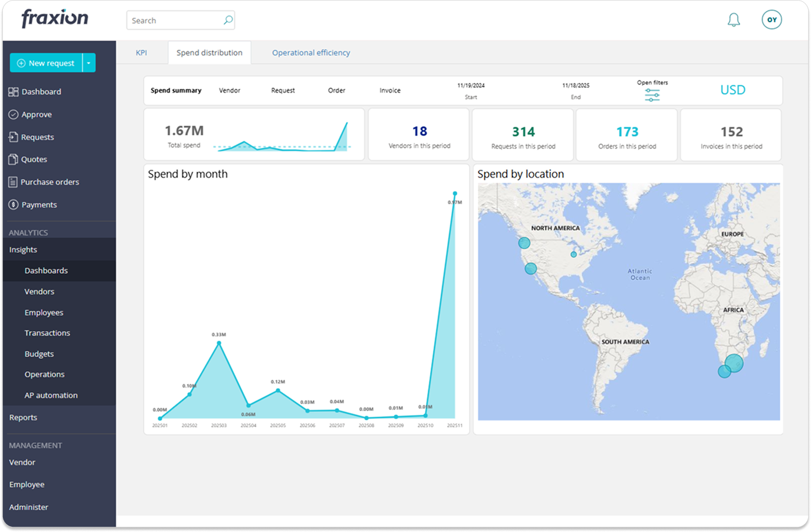Select the End date 11/18/2025 field
Screen dimensions: 811x532
coord(575,86)
